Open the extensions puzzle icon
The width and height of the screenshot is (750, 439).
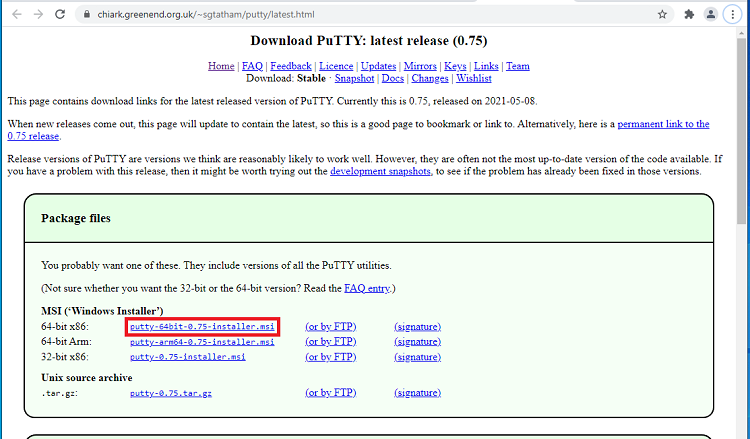pos(689,14)
